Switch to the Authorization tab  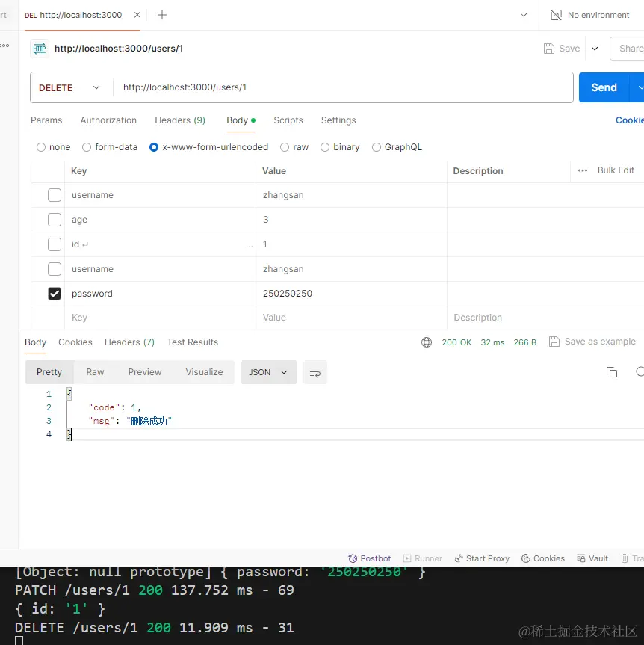coord(108,120)
